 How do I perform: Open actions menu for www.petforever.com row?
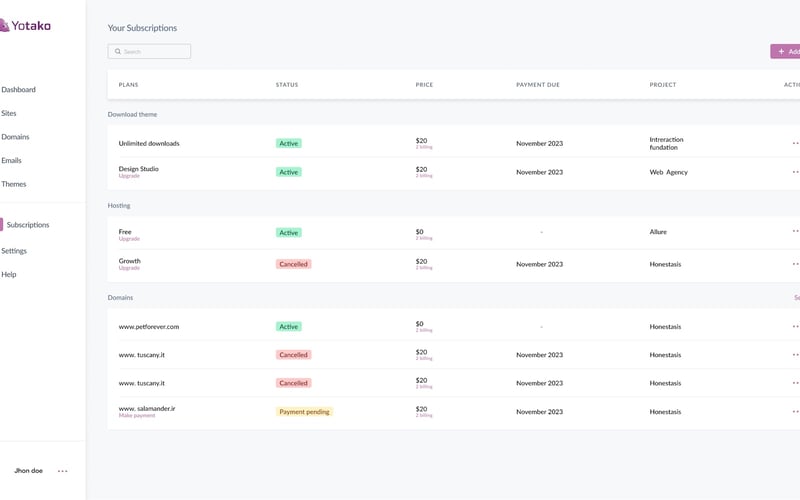(x=796, y=326)
